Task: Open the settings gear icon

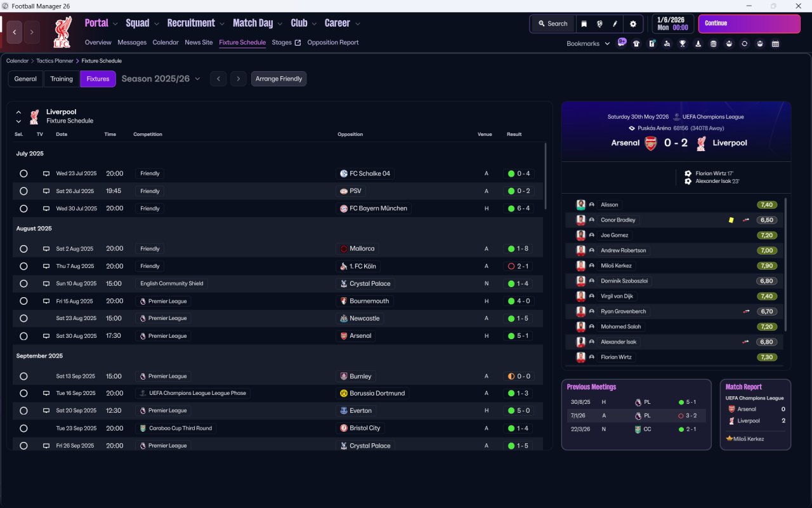Action: click(x=632, y=23)
